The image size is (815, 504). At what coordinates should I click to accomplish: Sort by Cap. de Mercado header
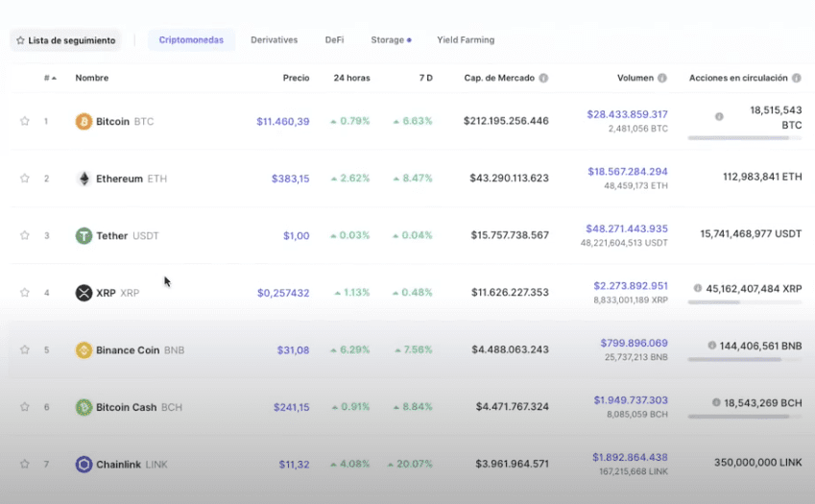pos(499,78)
